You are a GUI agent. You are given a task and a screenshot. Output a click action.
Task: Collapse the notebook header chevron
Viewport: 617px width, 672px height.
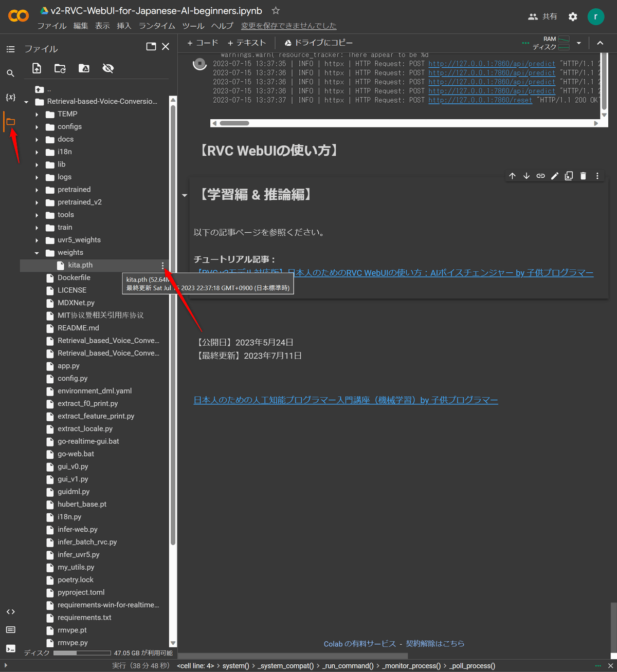600,43
